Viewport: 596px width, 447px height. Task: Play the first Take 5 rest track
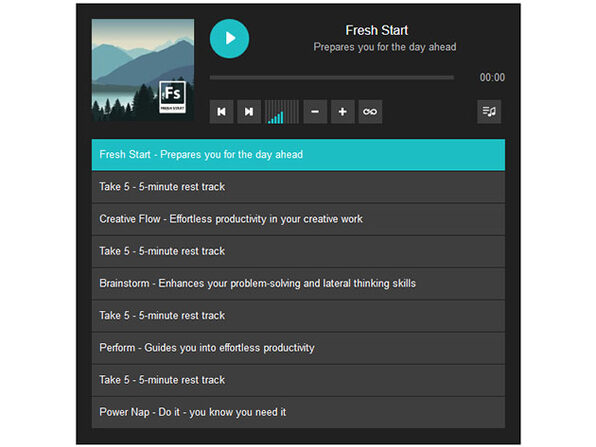(298, 187)
